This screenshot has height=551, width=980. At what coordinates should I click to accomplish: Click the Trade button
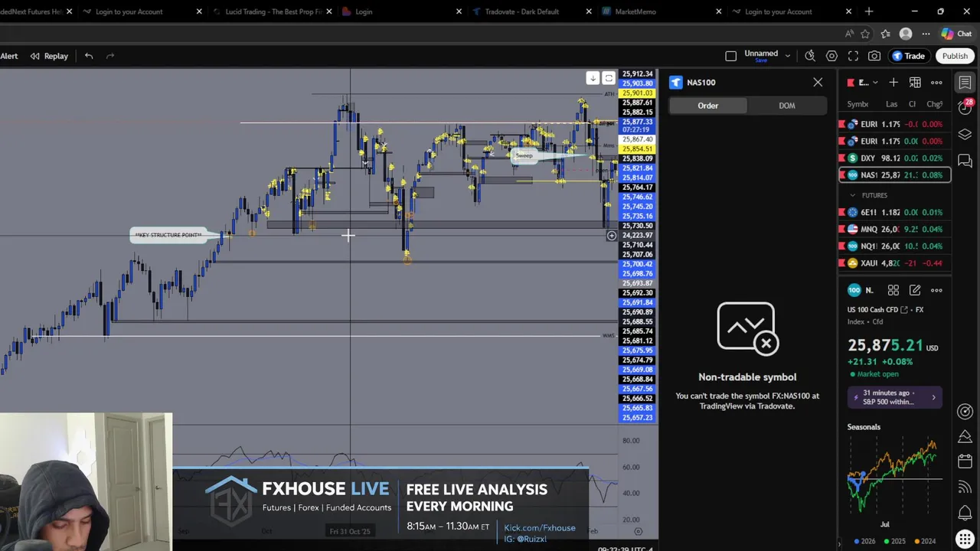(909, 56)
